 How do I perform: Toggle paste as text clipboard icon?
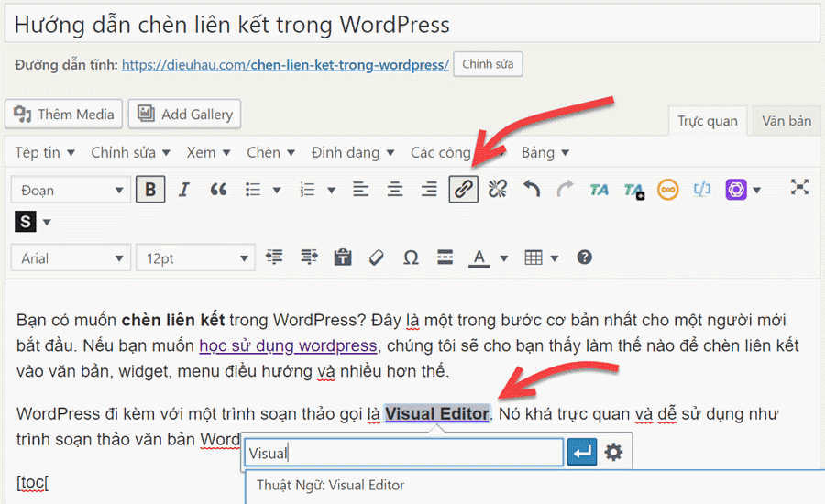[343, 257]
